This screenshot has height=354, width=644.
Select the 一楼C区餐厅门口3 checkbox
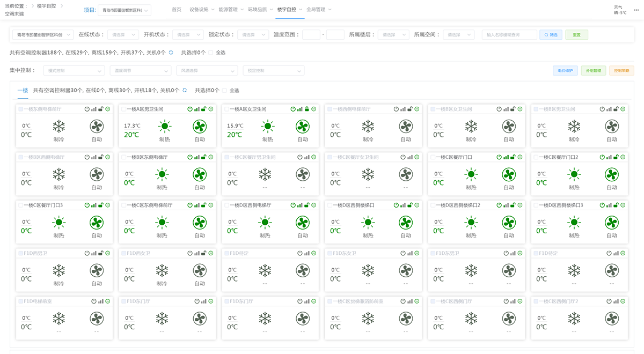coord(21,205)
